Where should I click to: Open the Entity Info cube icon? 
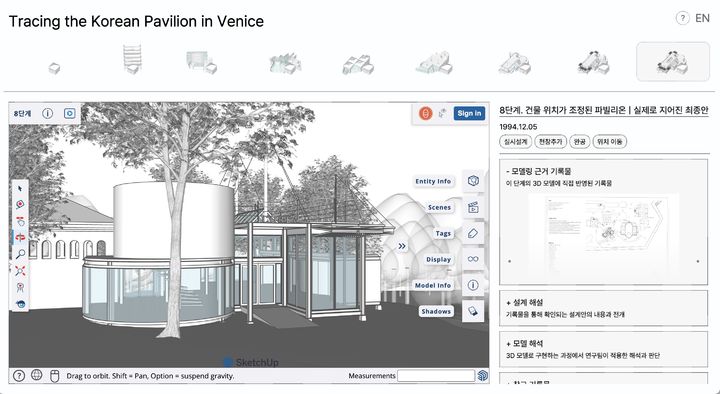473,181
